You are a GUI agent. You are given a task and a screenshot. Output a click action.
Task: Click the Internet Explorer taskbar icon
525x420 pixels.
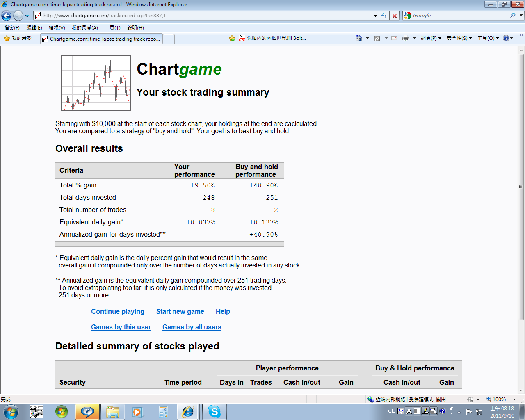[188, 412]
